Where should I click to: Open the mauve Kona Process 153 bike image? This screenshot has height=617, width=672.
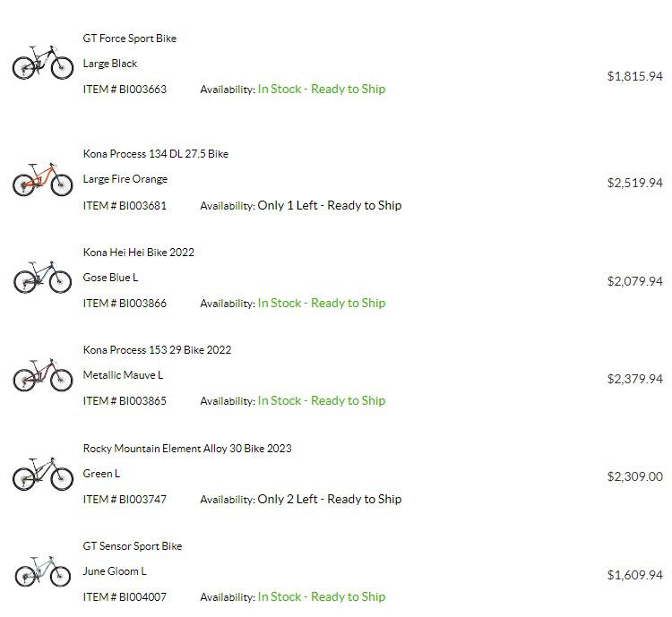coord(43,375)
